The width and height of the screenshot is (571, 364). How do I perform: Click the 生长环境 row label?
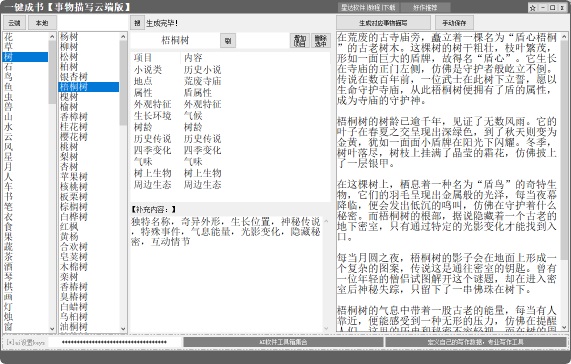152,116
